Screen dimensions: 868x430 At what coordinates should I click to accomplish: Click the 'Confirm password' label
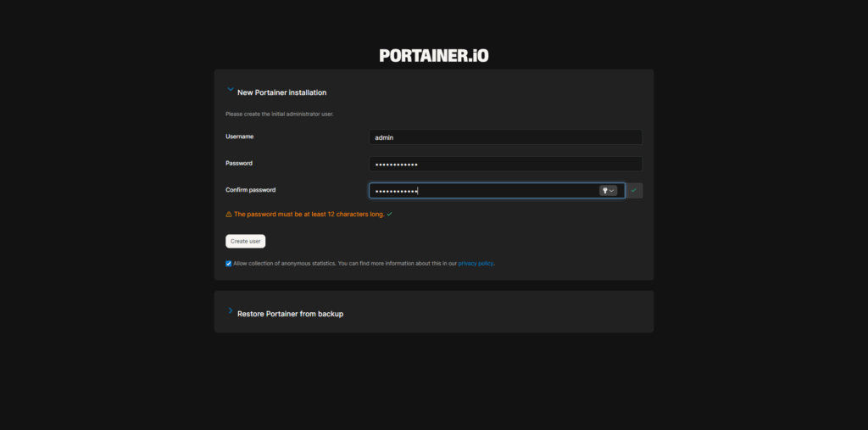pos(250,190)
